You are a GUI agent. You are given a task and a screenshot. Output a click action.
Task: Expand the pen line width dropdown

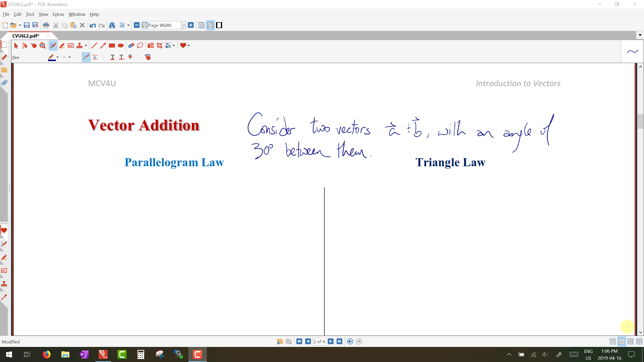tap(69, 57)
